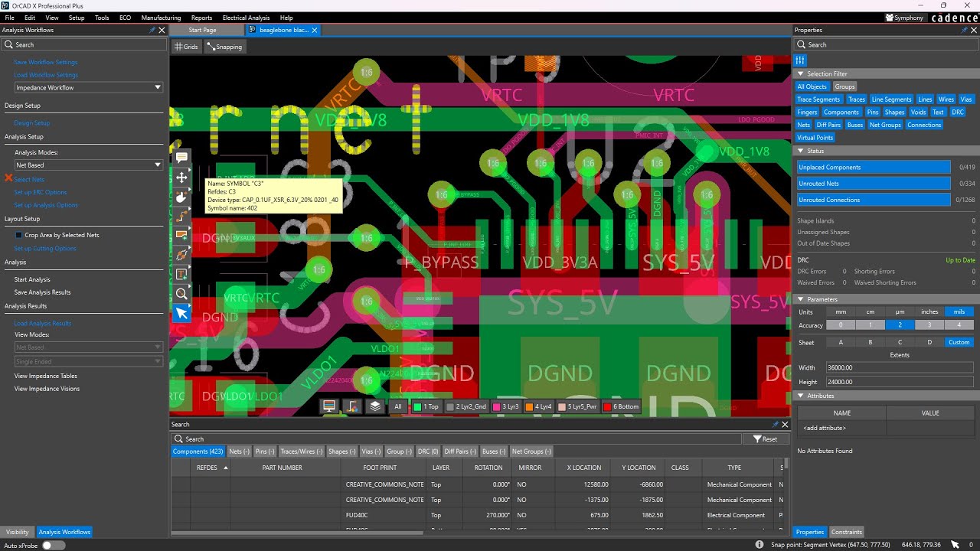
Task: Click the Grids icon button
Action: [x=186, y=47]
